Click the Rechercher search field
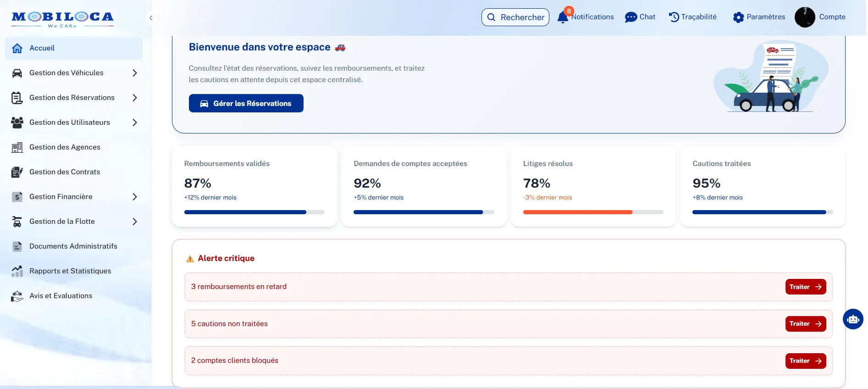Image resolution: width=868 pixels, height=389 pixels. (x=515, y=17)
